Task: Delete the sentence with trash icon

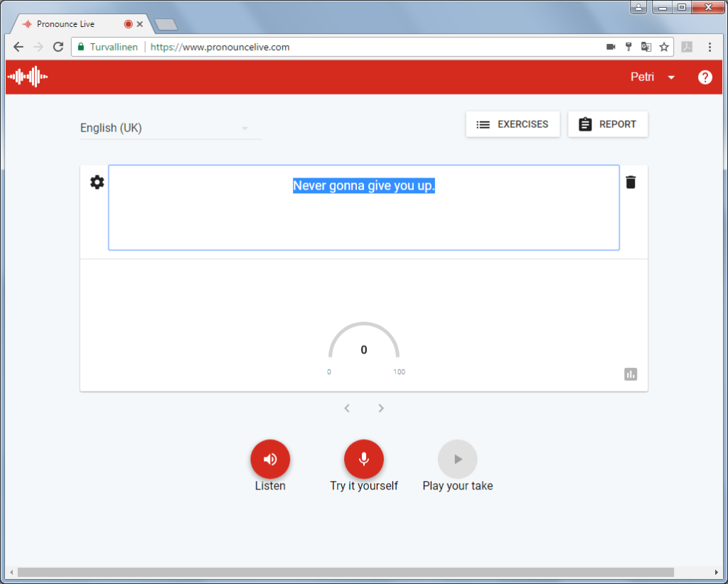Action: [x=631, y=183]
